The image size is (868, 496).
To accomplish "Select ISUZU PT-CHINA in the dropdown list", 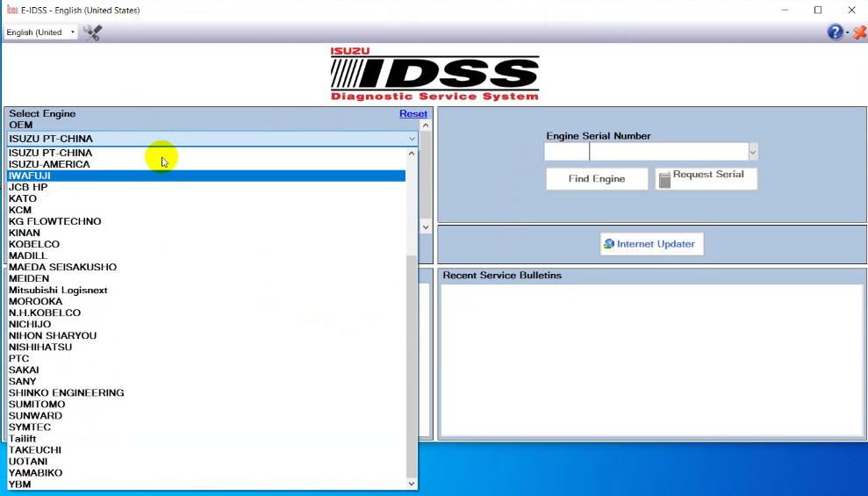I will 206,153.
